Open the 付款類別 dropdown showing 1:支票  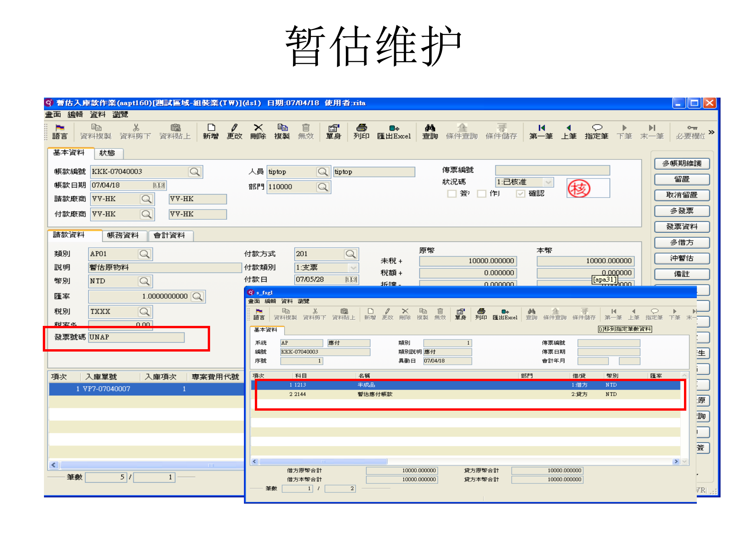pos(352,268)
